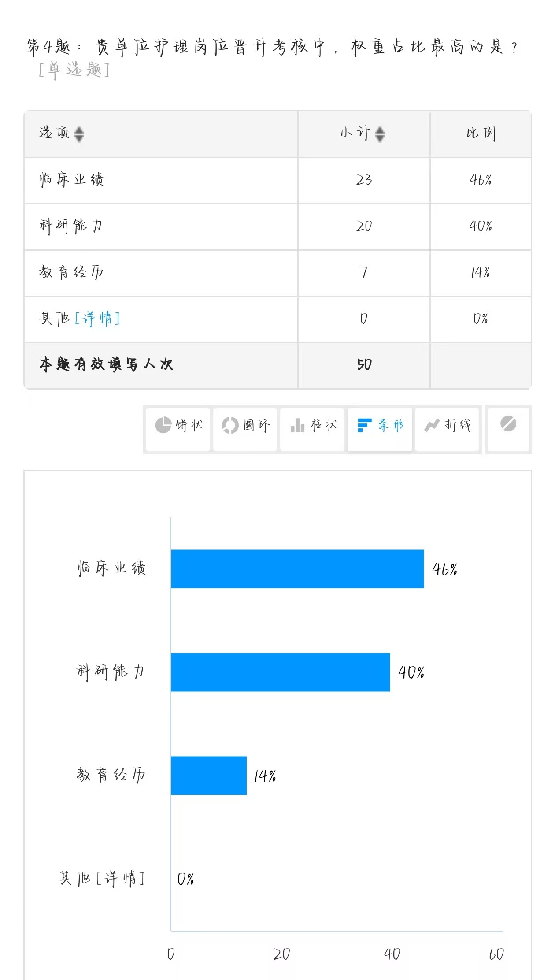
Task: Click the 其他[详情] label in chart
Action: tap(101, 879)
